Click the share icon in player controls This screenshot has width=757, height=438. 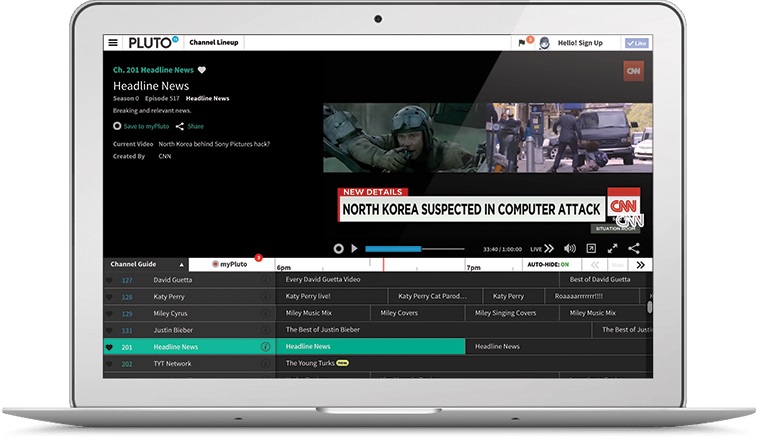(x=634, y=248)
